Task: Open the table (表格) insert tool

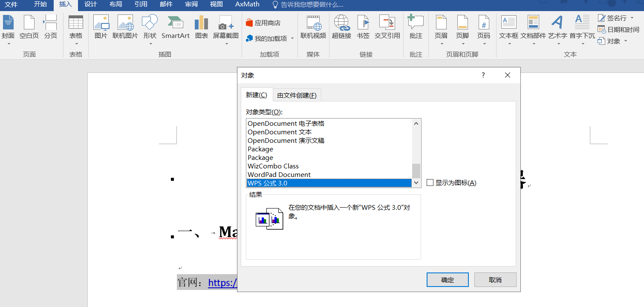Action: [x=76, y=30]
